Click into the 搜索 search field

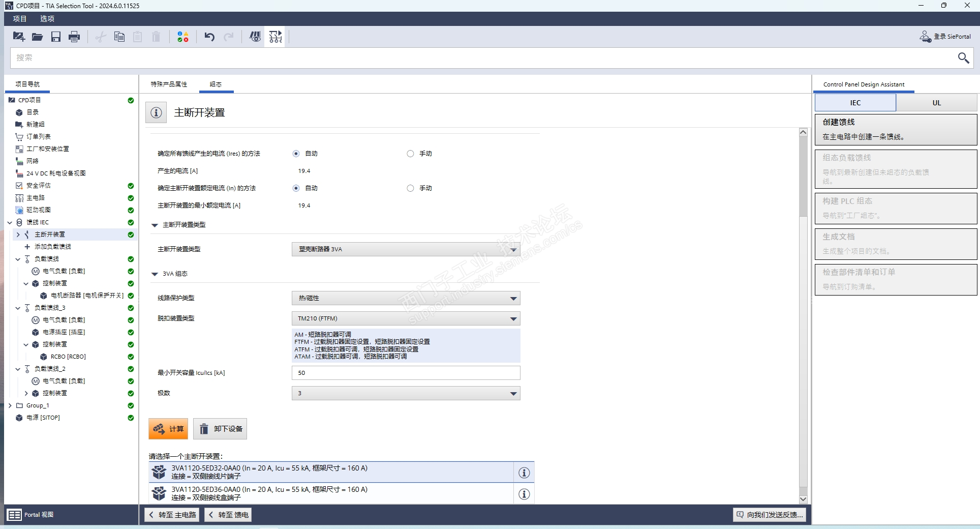tap(483, 58)
